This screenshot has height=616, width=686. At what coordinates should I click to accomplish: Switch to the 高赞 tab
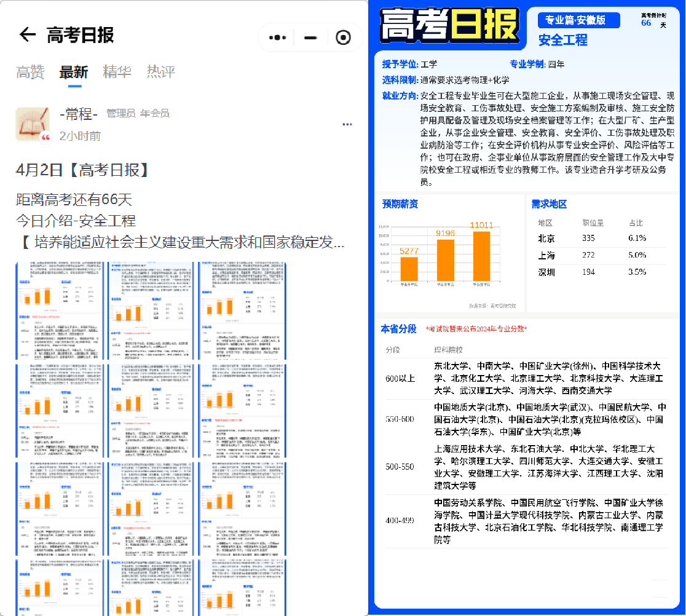[x=30, y=72]
